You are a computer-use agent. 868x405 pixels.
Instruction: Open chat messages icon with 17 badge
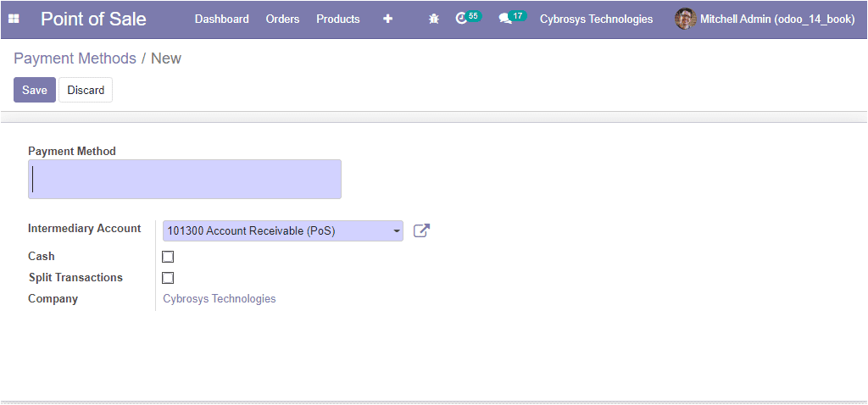point(512,18)
